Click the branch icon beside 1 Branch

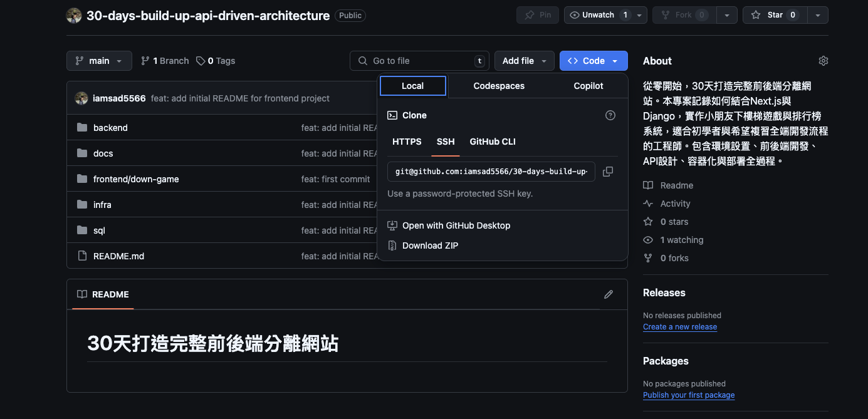(145, 61)
